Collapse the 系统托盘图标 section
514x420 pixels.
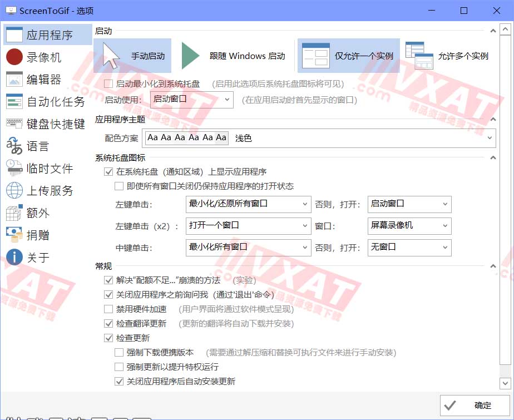[493, 157]
